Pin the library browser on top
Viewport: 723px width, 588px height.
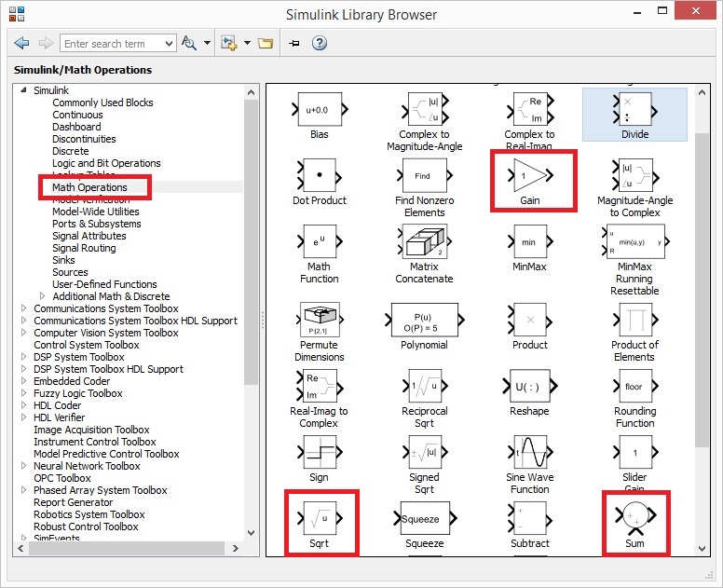coord(294,44)
